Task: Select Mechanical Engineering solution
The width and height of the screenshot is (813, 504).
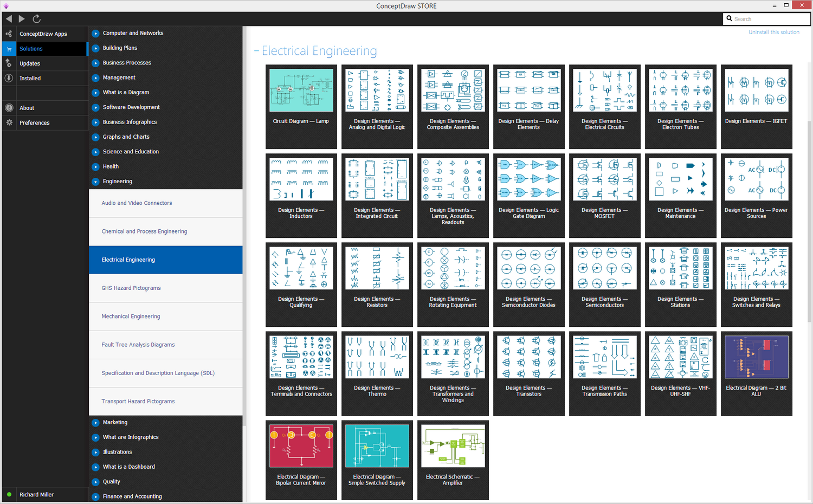Action: 166,316
